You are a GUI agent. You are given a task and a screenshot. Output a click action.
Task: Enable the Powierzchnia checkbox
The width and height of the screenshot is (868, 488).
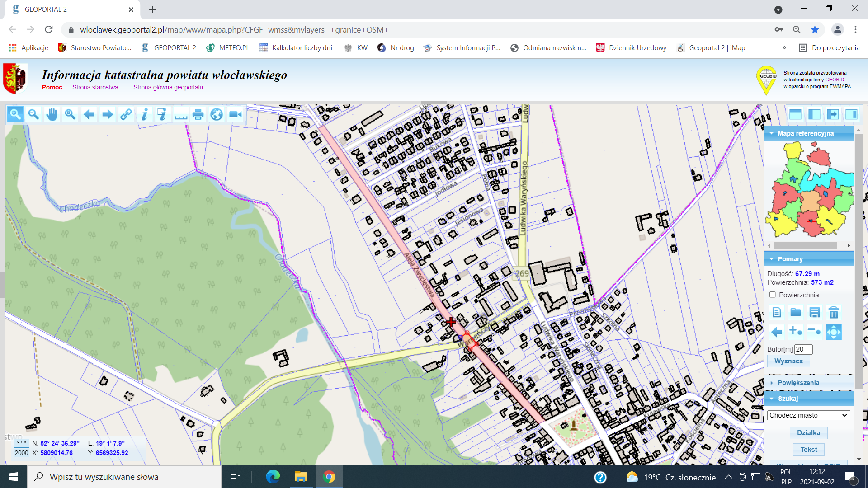click(773, 295)
